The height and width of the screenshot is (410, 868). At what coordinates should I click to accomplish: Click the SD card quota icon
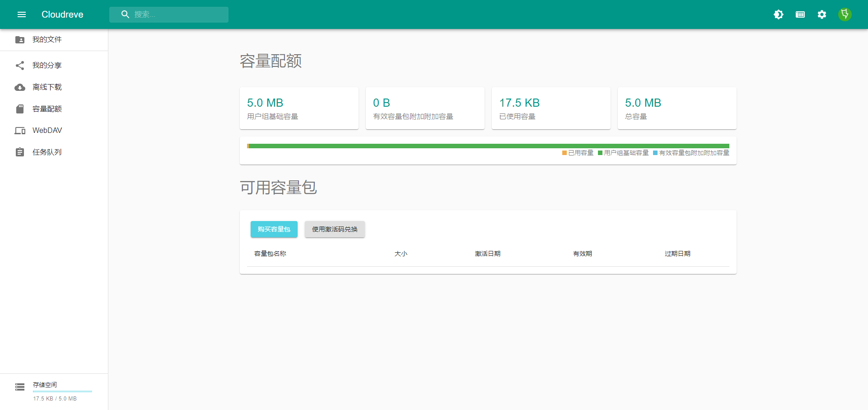[20, 109]
